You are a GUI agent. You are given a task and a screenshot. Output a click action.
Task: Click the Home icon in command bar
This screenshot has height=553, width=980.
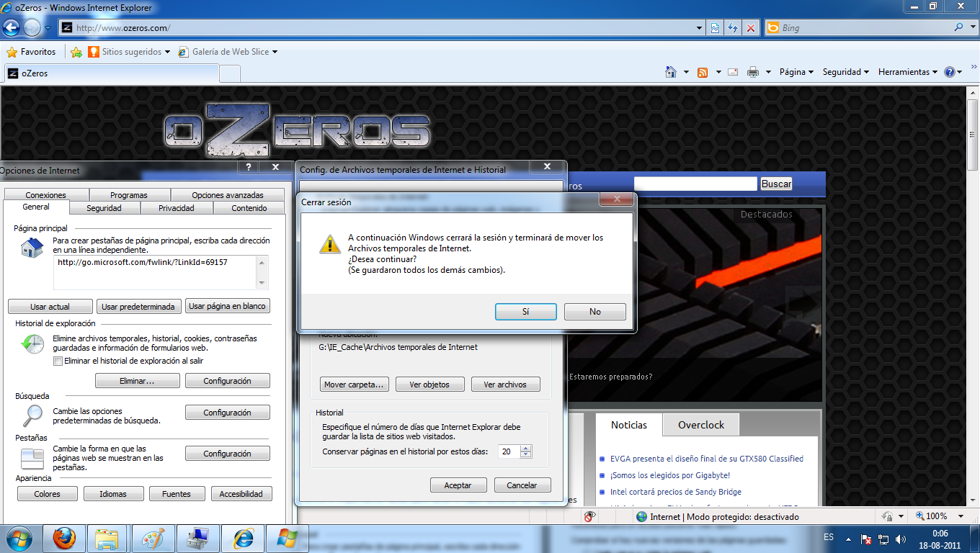click(671, 72)
